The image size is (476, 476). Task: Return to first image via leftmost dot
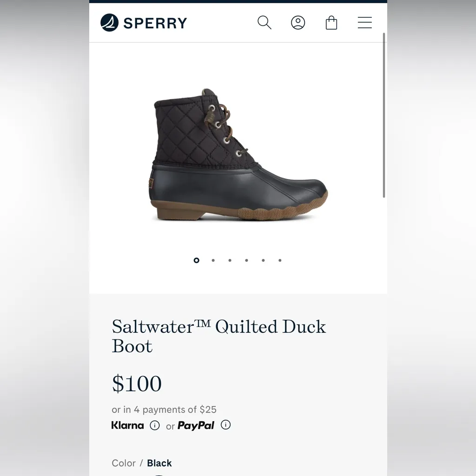pyautogui.click(x=197, y=260)
